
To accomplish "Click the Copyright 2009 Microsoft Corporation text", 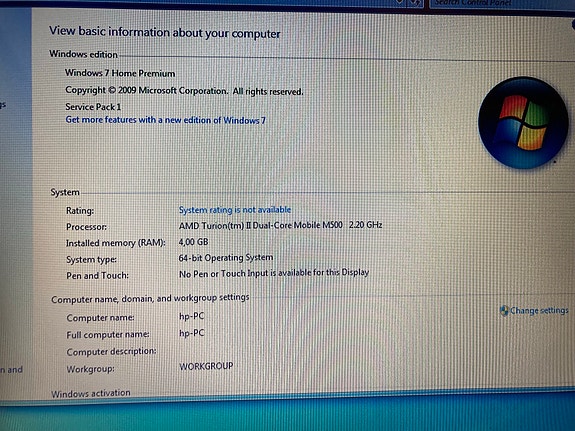I will (184, 91).
